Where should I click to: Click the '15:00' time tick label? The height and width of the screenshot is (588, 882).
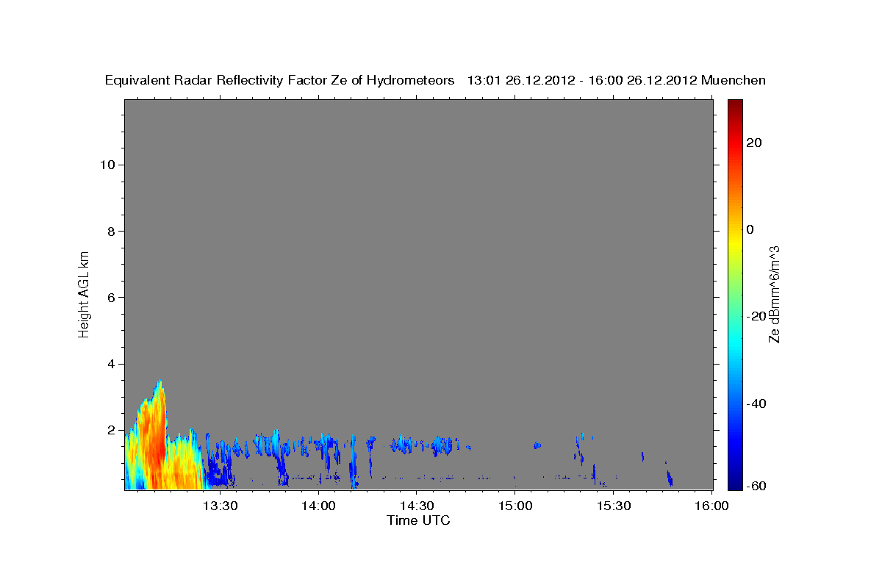515,506
